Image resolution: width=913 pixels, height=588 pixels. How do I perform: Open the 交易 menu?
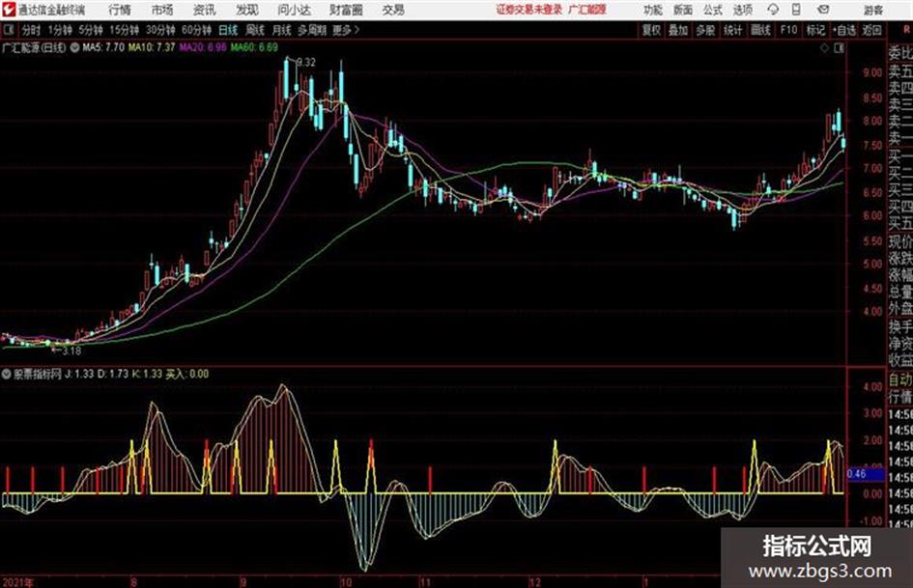tap(393, 10)
